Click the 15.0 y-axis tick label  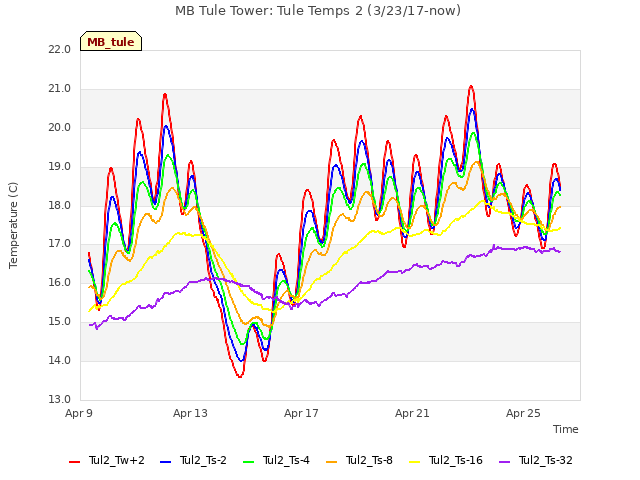(x=60, y=322)
